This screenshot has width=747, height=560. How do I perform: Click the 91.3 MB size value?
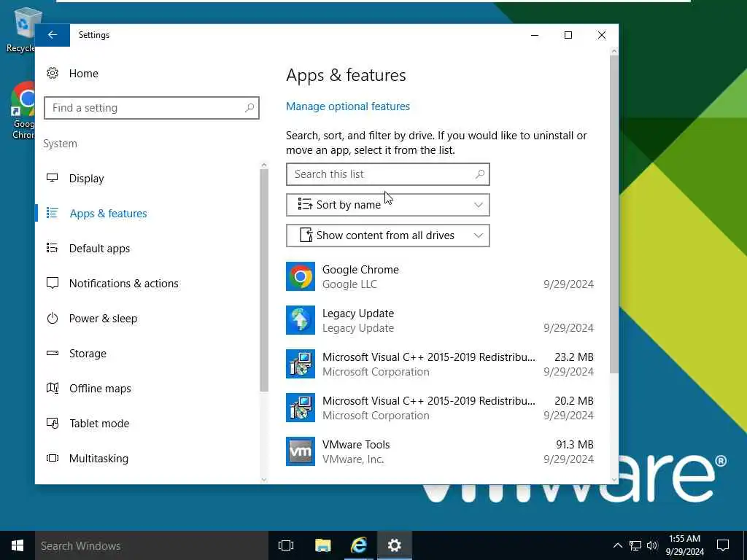coord(575,445)
